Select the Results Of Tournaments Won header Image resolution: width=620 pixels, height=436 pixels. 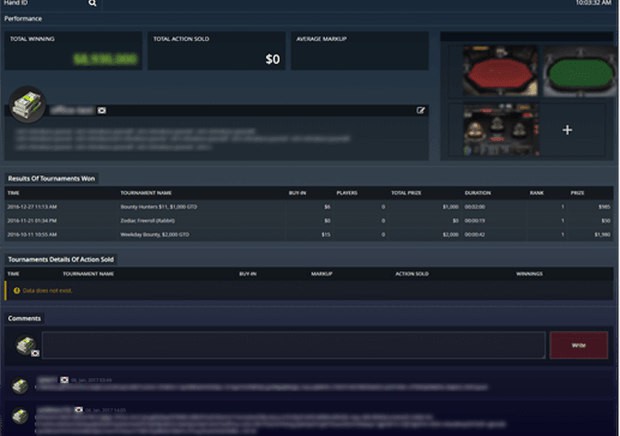click(51, 179)
